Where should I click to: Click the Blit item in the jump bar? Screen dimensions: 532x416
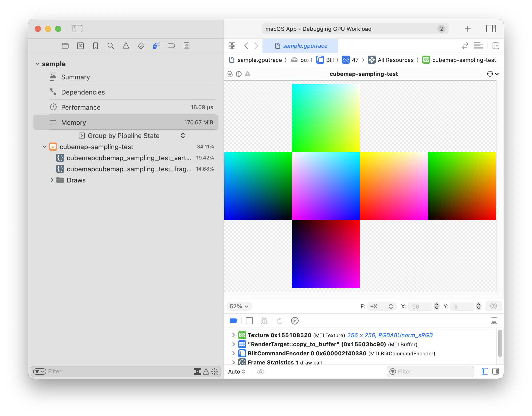(326, 60)
